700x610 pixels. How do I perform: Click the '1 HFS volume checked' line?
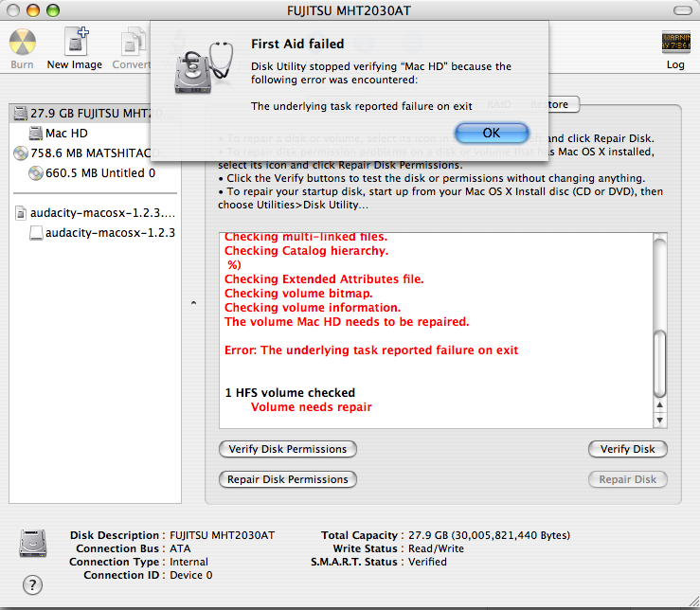pyautogui.click(x=290, y=393)
